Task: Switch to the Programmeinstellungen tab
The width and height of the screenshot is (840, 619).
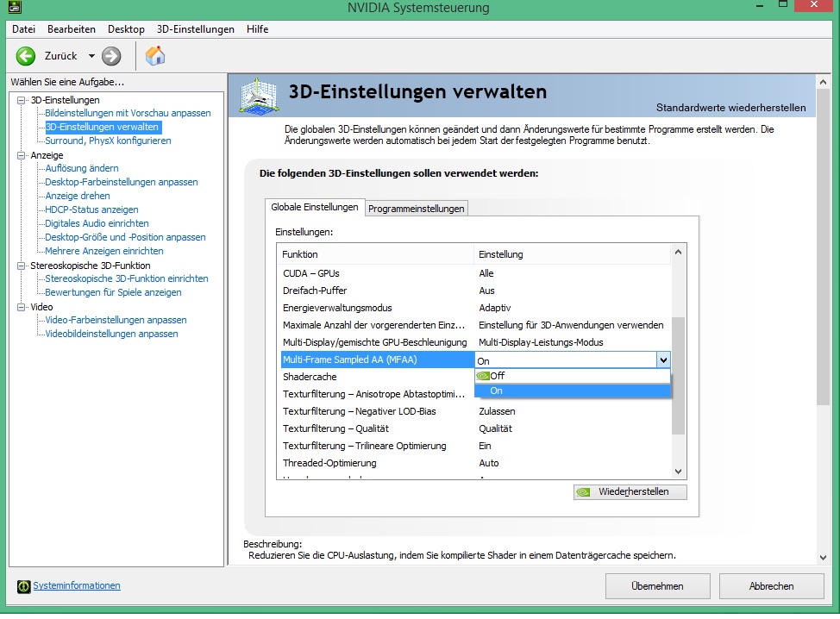Action: click(x=417, y=209)
